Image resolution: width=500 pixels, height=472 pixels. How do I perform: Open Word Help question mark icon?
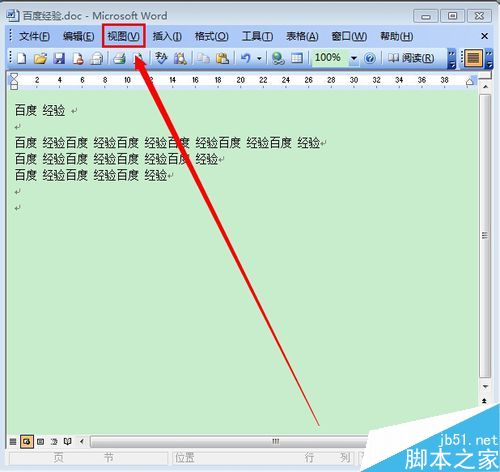pos(369,58)
